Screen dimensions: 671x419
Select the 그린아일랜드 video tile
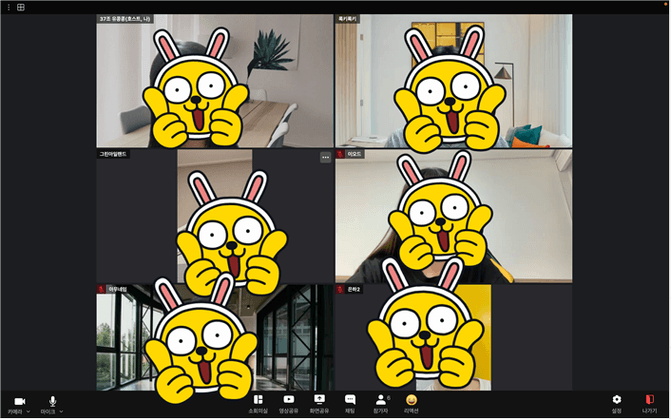click(x=215, y=216)
